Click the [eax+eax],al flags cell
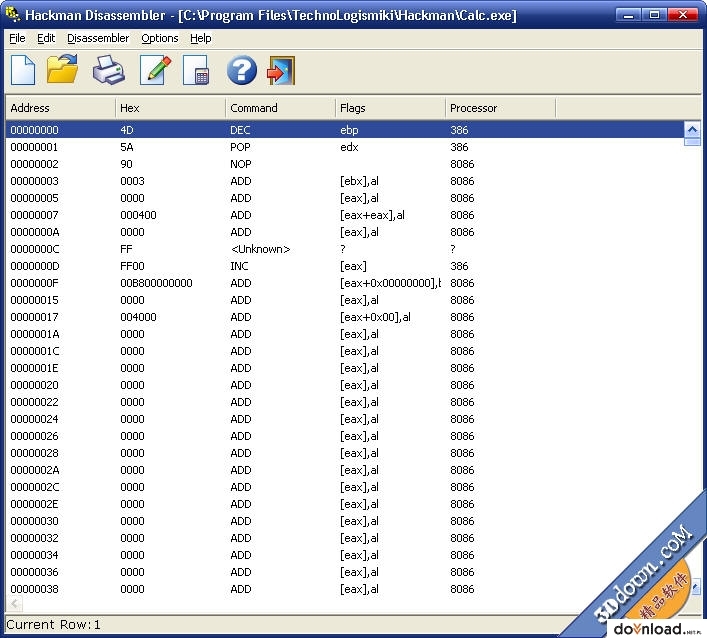The width and height of the screenshot is (707, 638). pos(372,215)
